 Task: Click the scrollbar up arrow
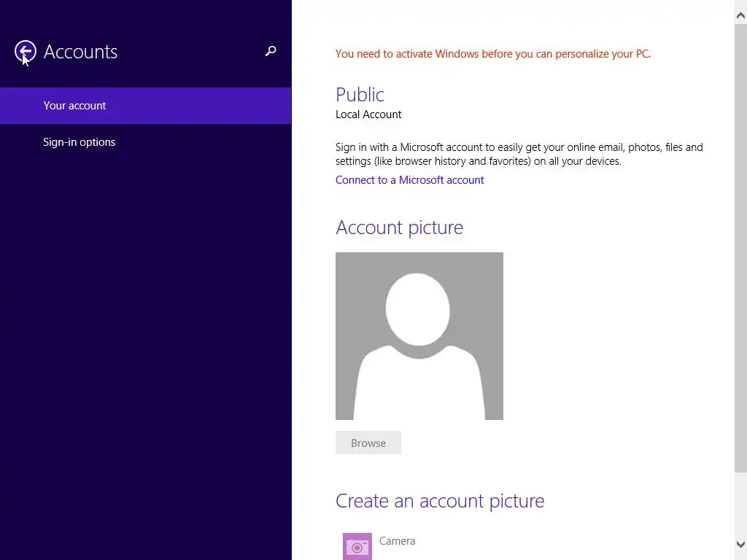tap(740, 16)
